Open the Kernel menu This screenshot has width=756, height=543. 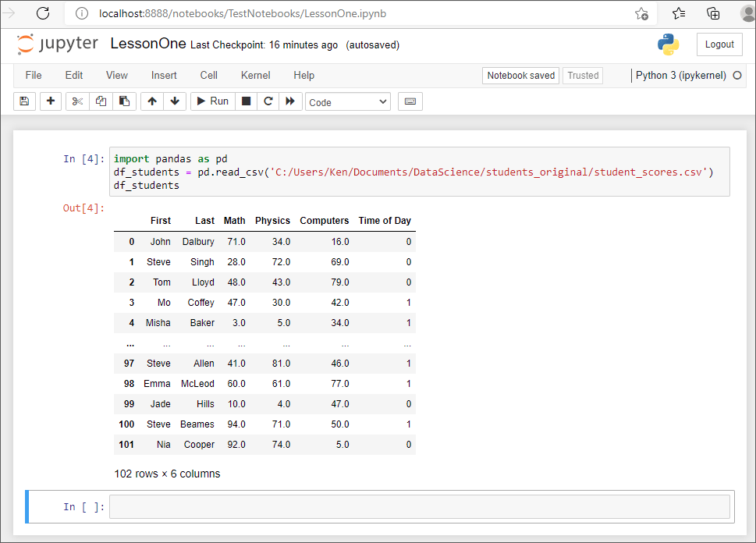coord(255,76)
